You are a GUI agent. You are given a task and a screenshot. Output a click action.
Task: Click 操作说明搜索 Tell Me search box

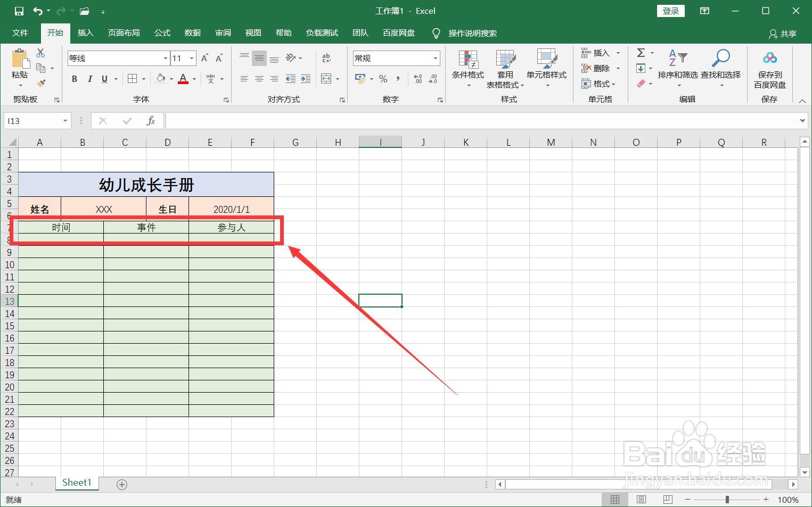pos(472,33)
